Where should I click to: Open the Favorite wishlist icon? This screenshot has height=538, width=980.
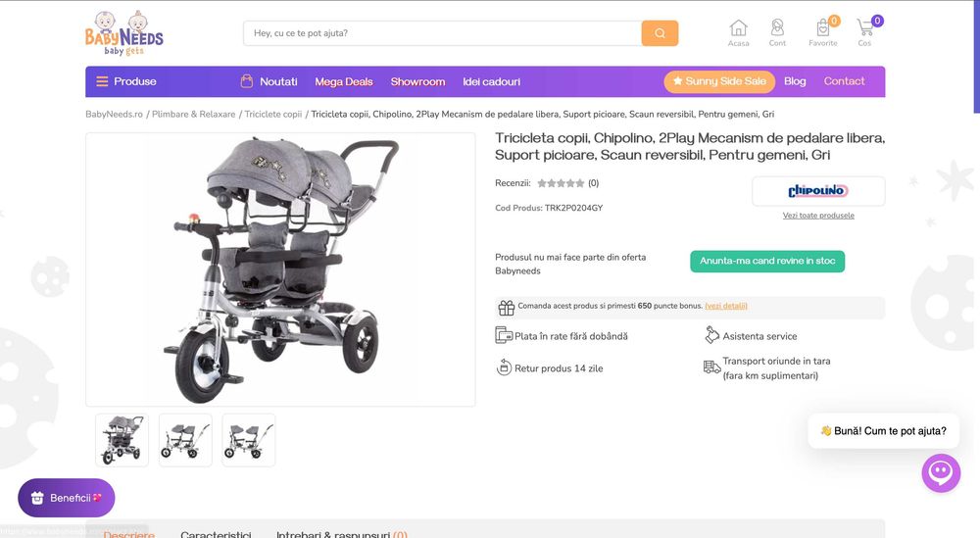pos(823,32)
